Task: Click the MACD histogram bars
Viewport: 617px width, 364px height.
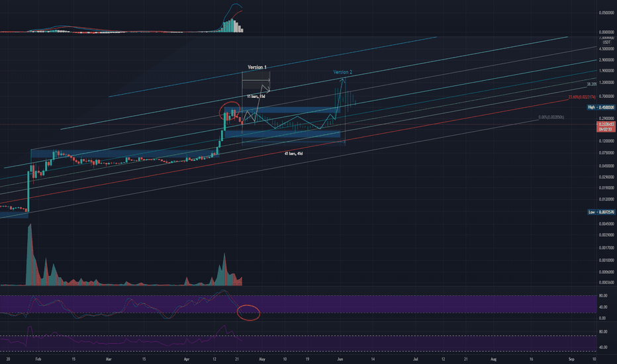Action: click(232, 26)
